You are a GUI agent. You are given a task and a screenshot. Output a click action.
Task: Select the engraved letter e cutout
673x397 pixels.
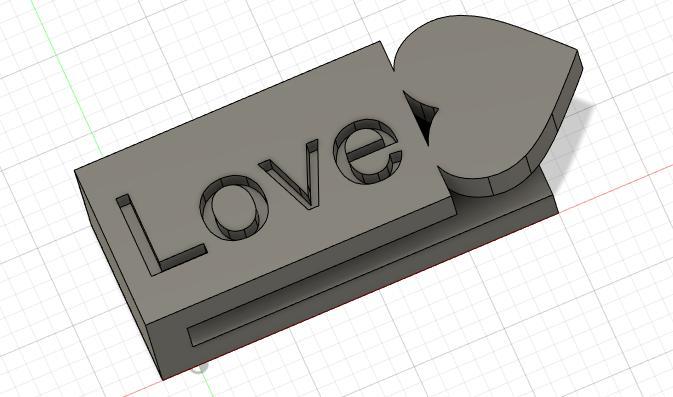368,152
